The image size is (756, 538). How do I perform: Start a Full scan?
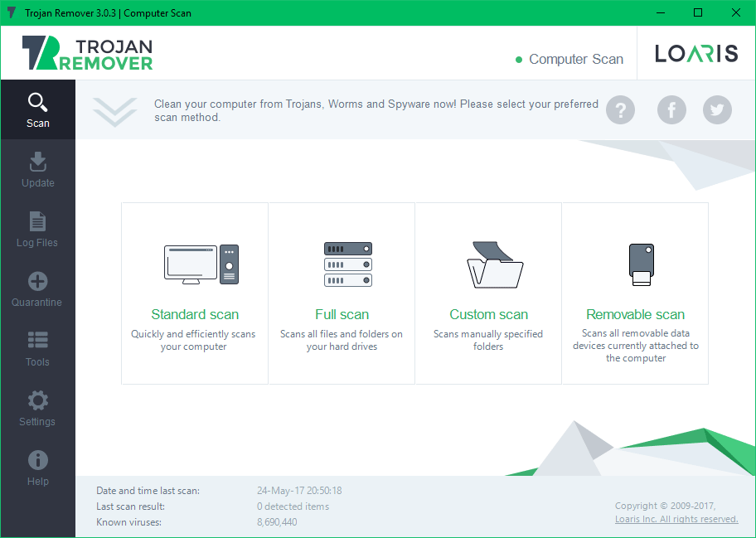(x=342, y=315)
